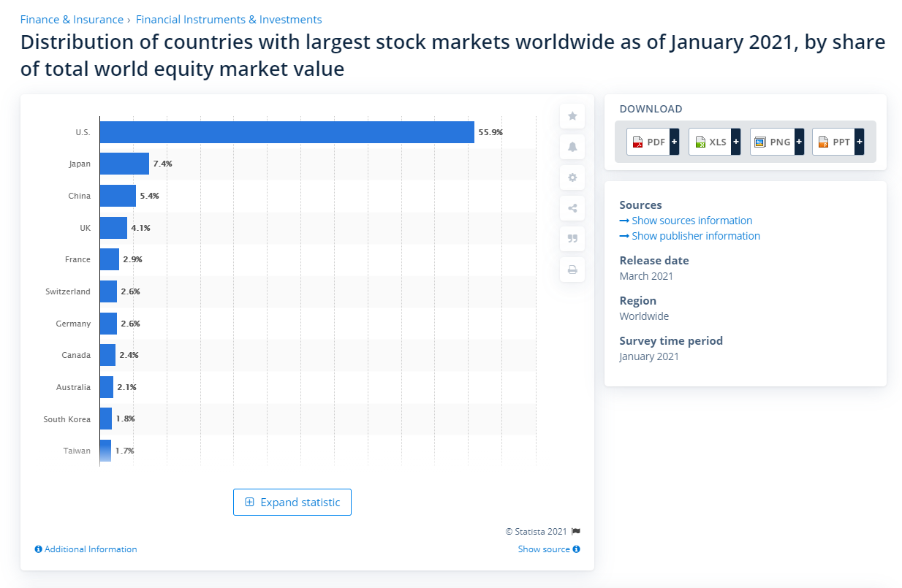
Task: Click the info icon beside Show source
Action: [577, 549]
